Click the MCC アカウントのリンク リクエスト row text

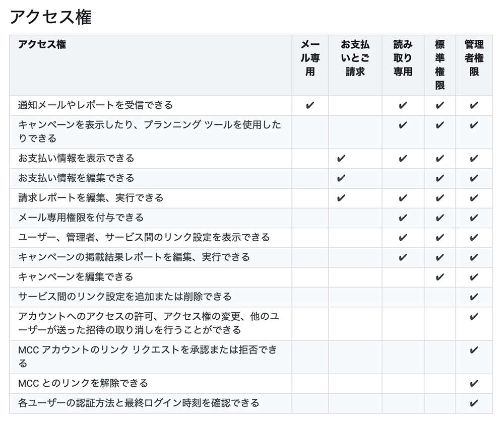(x=148, y=357)
